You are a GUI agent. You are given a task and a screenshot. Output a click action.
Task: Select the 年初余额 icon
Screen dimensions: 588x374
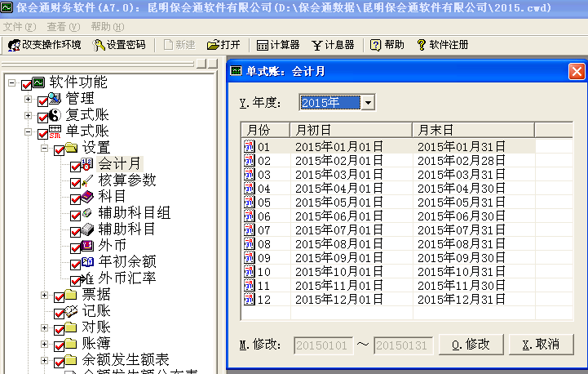[87, 262]
